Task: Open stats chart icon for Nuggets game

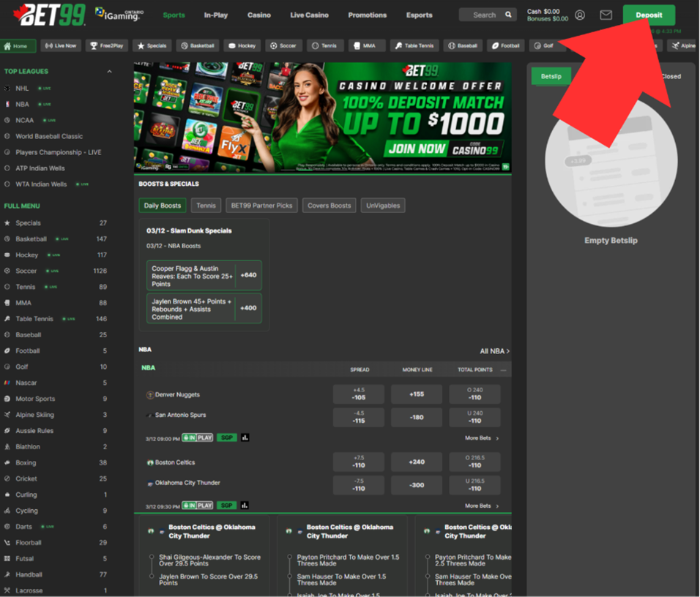Action: pos(245,438)
